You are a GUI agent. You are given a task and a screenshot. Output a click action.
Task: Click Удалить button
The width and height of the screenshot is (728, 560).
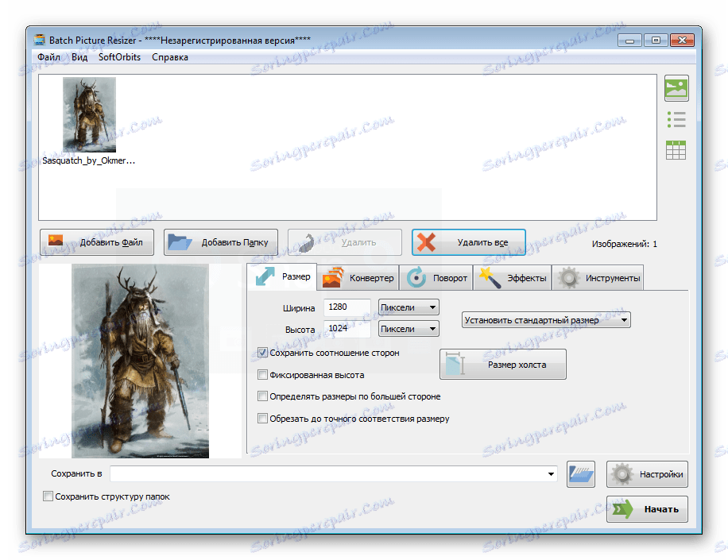344,242
